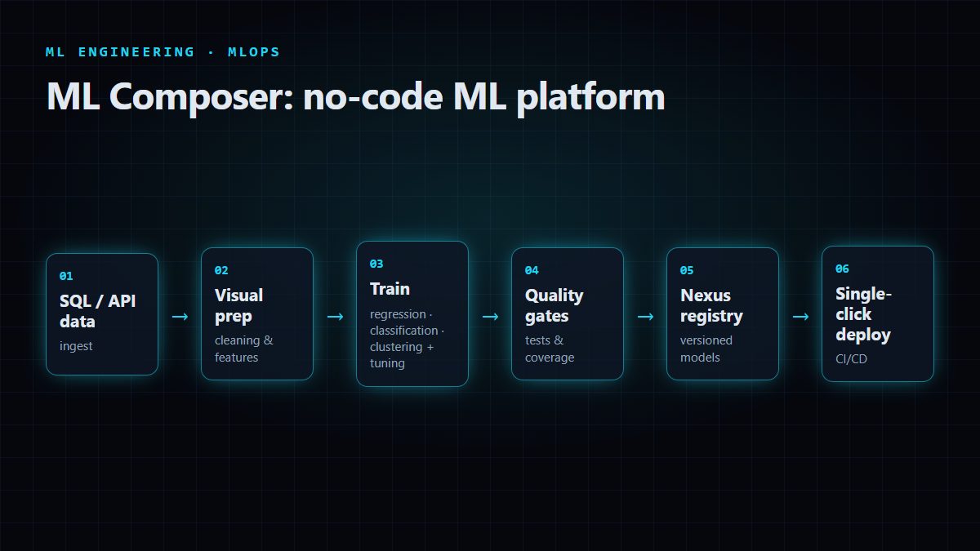The height and width of the screenshot is (551, 980).
Task: Select the "versioned models" caption
Action: [706, 349]
